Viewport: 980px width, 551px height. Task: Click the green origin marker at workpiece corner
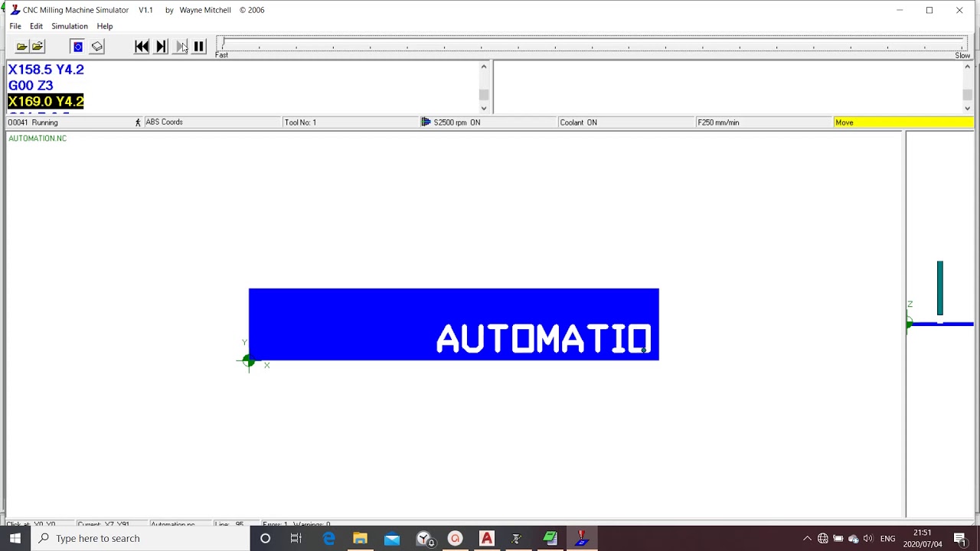coord(249,360)
